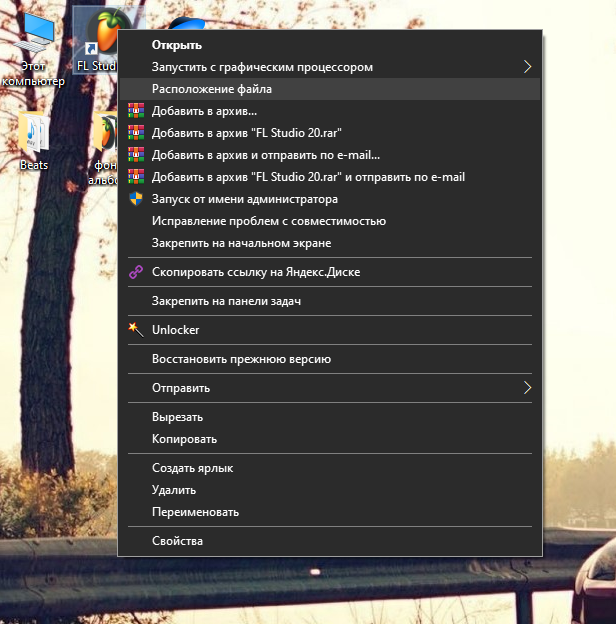Choose 'Добавить в архив и отправить по e-mail...'

(329, 155)
